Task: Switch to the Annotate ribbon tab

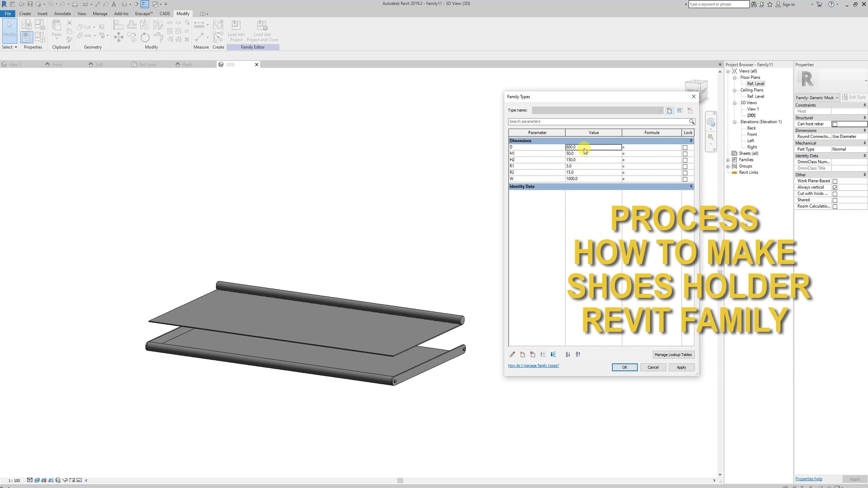Action: (62, 14)
